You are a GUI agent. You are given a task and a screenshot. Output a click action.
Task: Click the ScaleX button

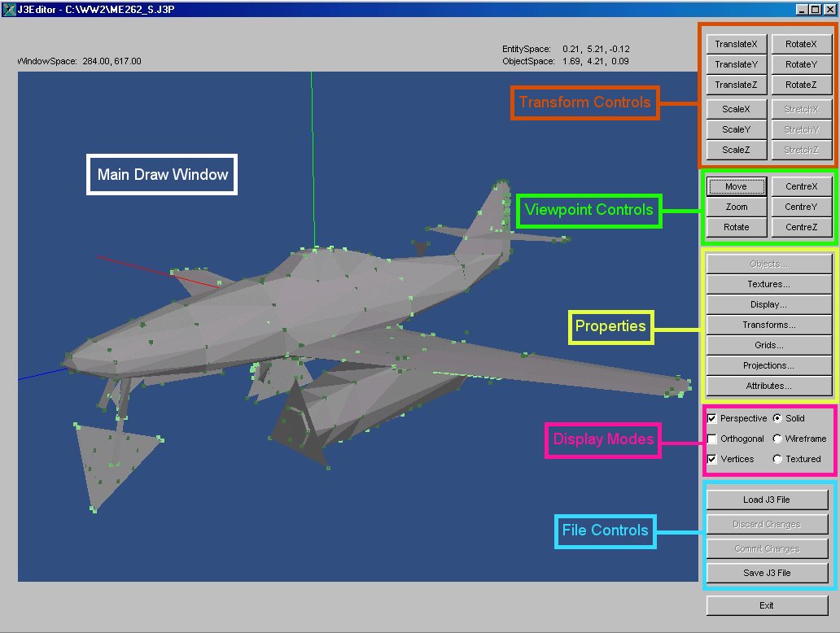click(x=736, y=109)
